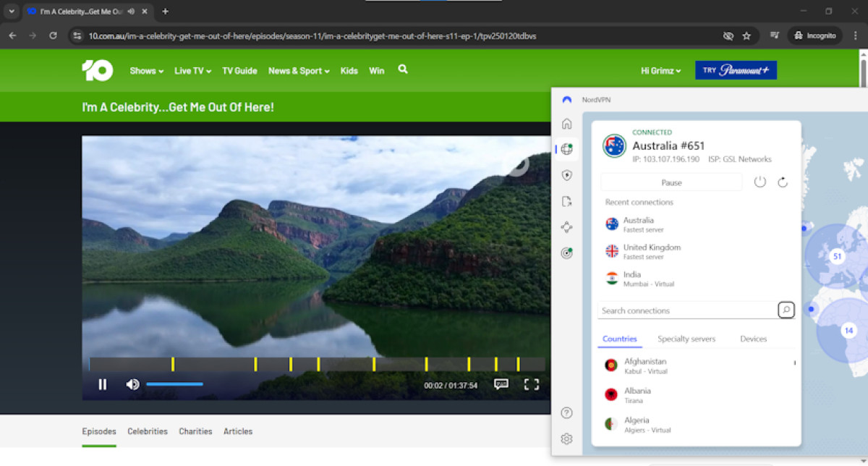Screen dimensions: 868x466
Task: Open browser media control icon
Action: click(x=775, y=35)
